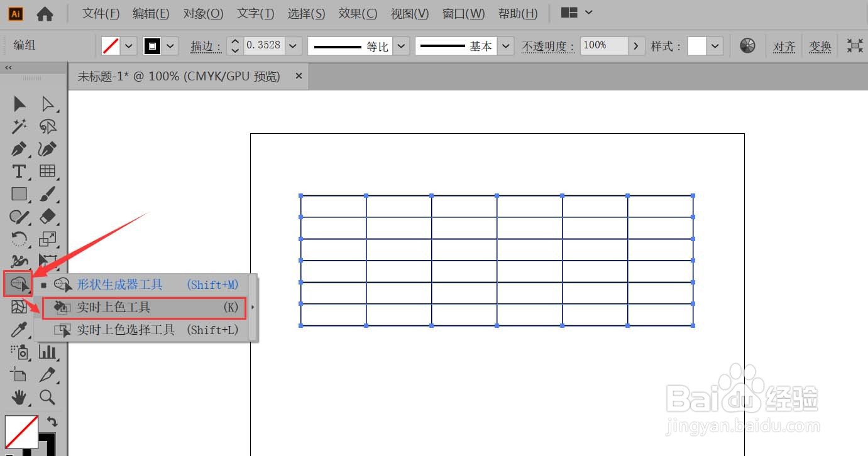Open the 视图(V) menu

click(x=410, y=13)
